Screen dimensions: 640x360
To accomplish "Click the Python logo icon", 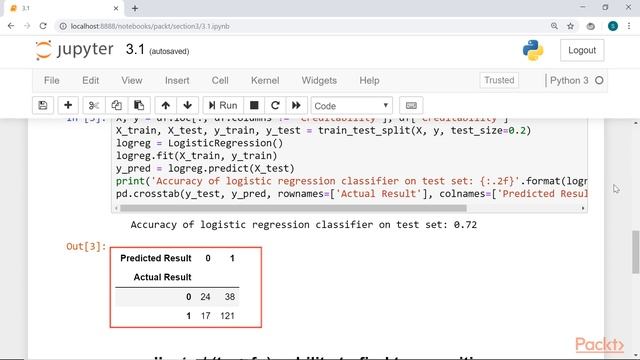I will click(x=533, y=50).
